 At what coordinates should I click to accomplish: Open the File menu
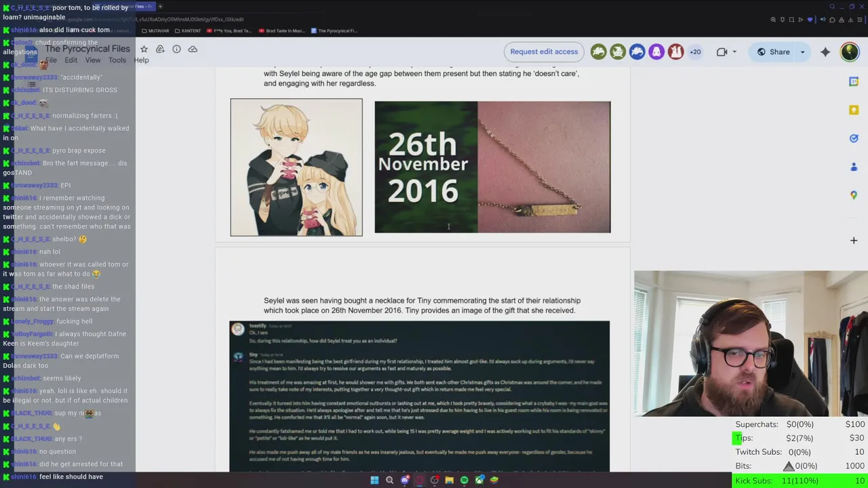pos(52,60)
